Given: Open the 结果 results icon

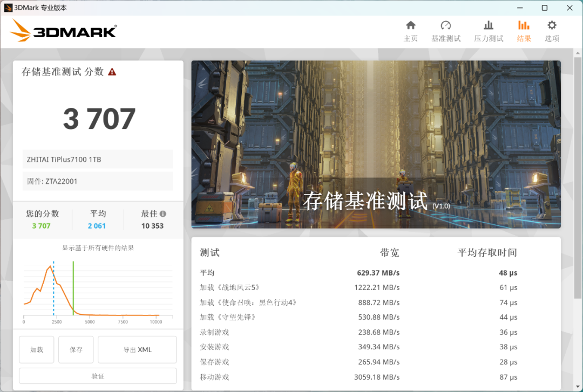Looking at the screenshot, I should (x=524, y=25).
